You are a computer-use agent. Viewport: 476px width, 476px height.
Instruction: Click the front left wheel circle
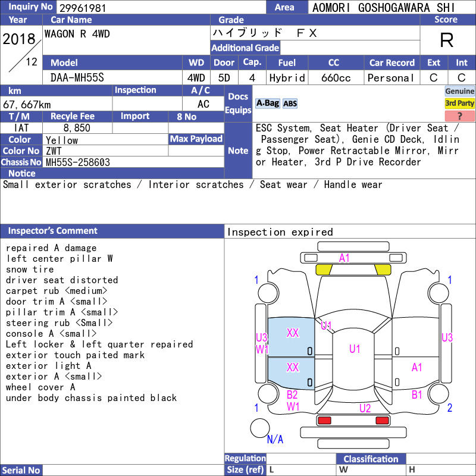(268, 293)
